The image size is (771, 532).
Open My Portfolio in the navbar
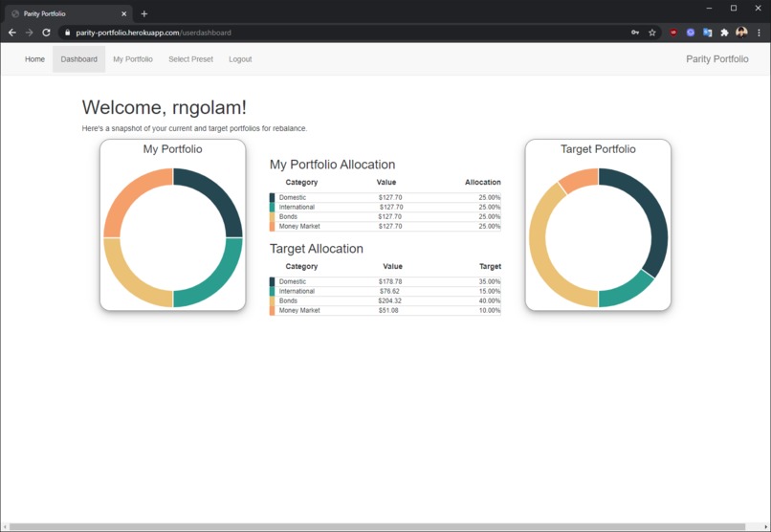(133, 59)
